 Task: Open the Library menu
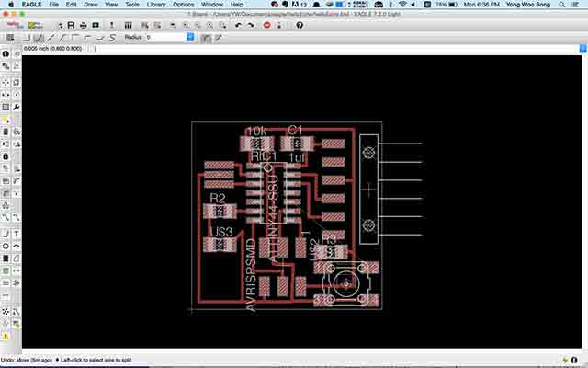[x=156, y=5]
